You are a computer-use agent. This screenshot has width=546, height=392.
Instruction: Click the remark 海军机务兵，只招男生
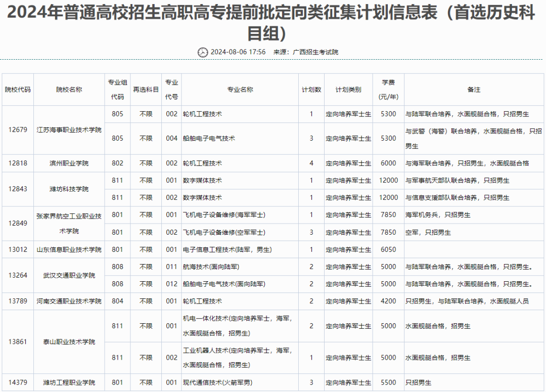pos(438,215)
